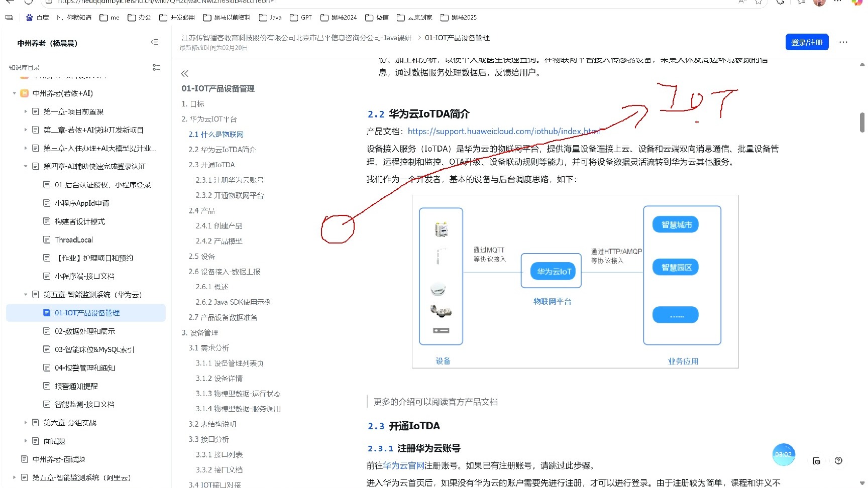The height and width of the screenshot is (488, 868).
Task: Open the 华为云官网 link
Action: [x=404, y=465]
